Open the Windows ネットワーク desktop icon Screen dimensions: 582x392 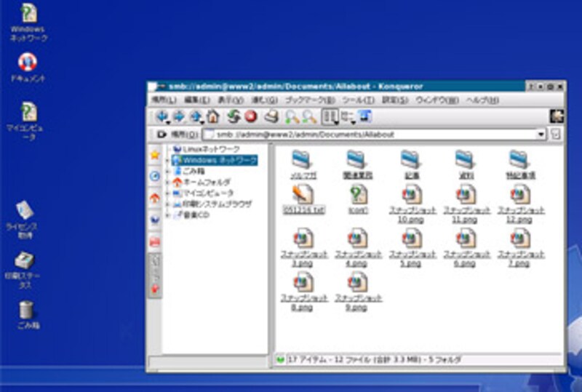(x=28, y=23)
